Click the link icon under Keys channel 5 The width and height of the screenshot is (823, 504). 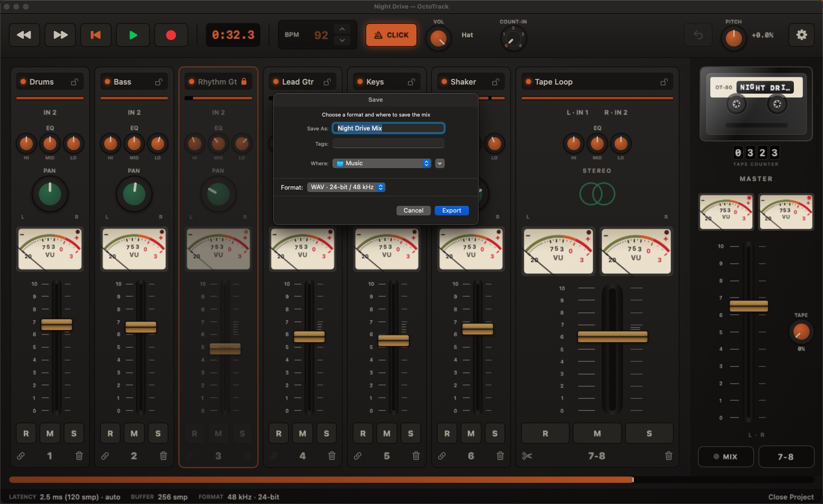click(x=358, y=456)
